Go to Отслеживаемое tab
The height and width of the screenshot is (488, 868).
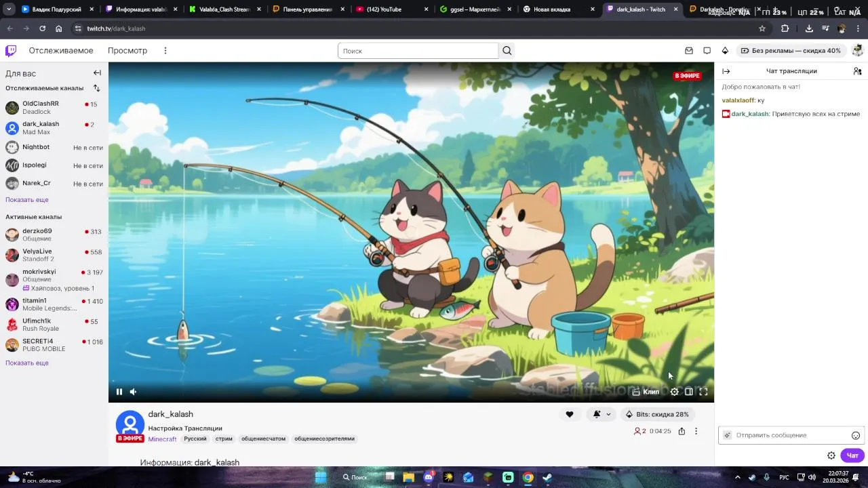pos(61,51)
